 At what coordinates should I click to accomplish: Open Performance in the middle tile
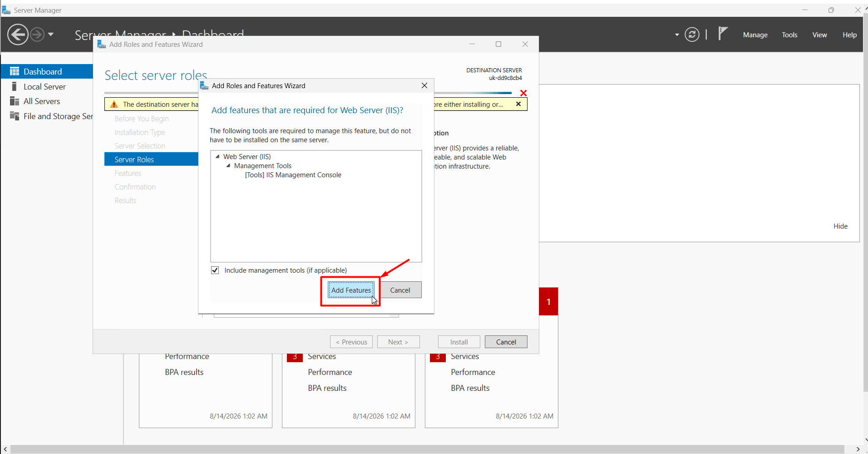pyautogui.click(x=330, y=372)
